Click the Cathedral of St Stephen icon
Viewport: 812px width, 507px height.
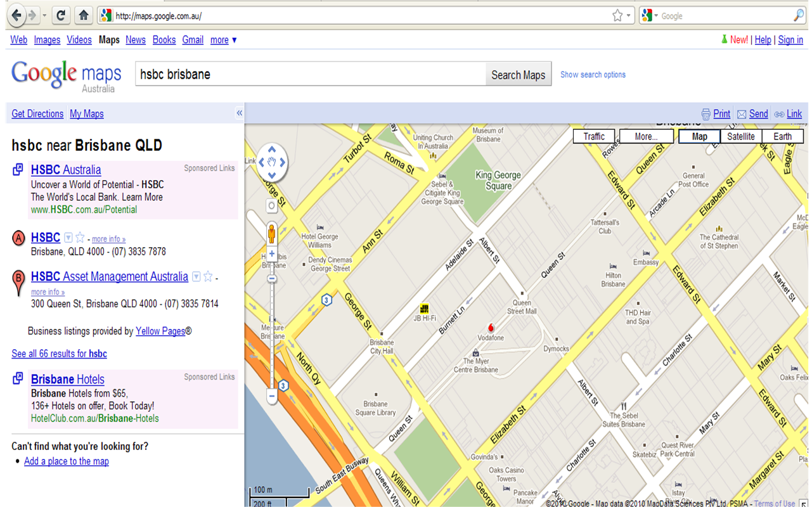[x=719, y=229]
